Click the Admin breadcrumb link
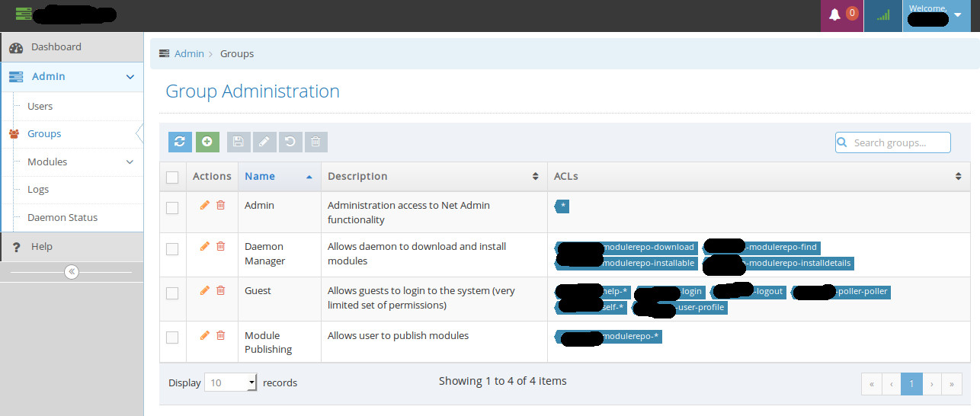980x416 pixels. coord(189,54)
